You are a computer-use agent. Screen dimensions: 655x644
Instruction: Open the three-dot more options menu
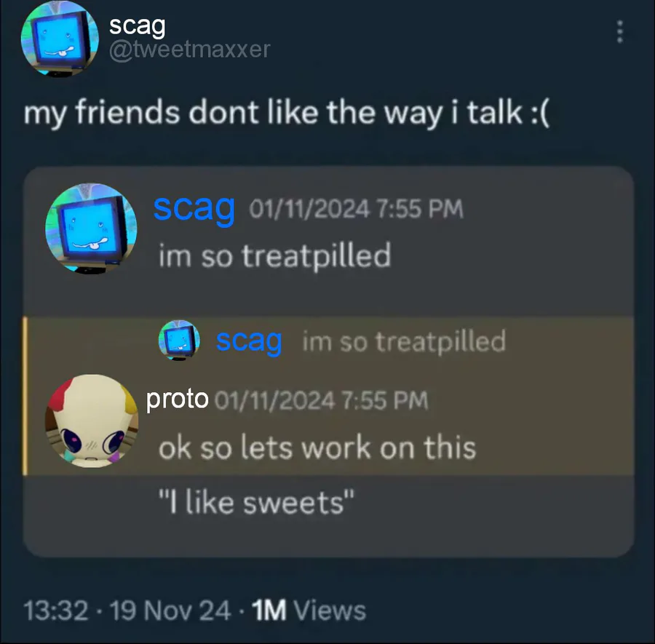[x=620, y=31]
